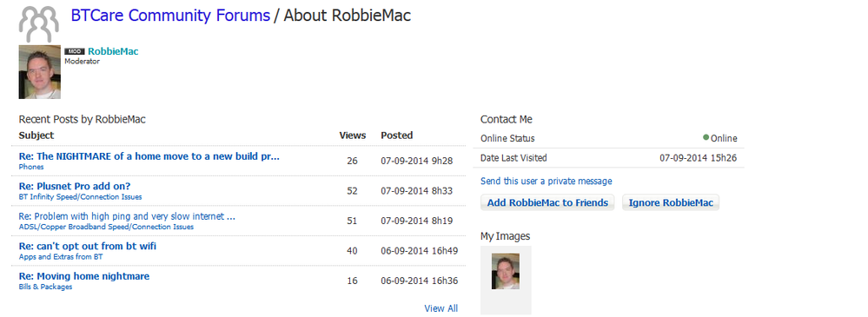The width and height of the screenshot is (868, 317).
Task: Click the view count 16
Action: pos(352,281)
